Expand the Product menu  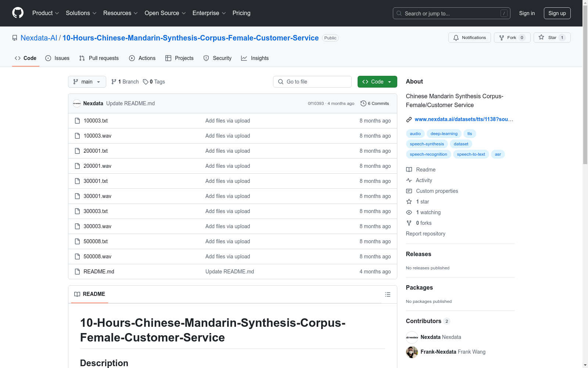[46, 13]
